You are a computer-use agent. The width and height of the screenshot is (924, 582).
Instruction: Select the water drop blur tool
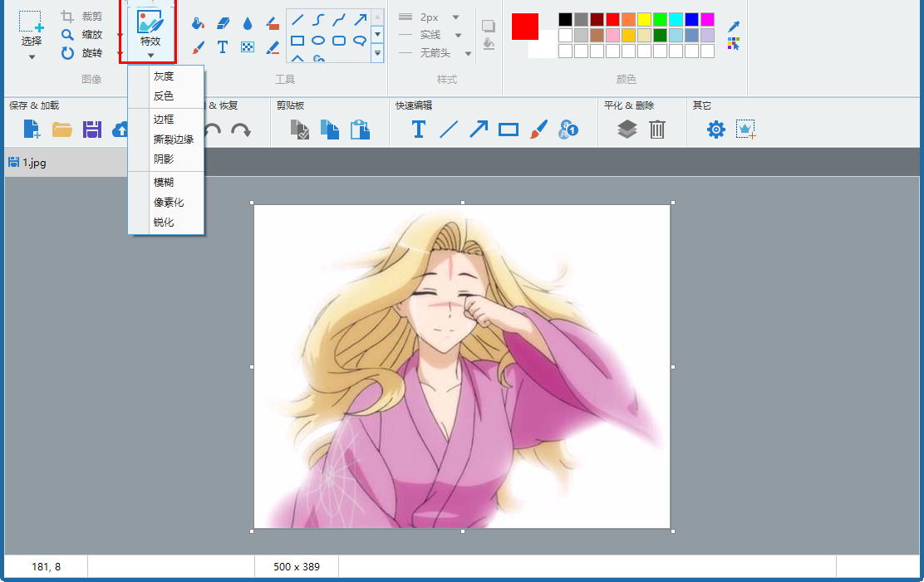click(x=248, y=23)
